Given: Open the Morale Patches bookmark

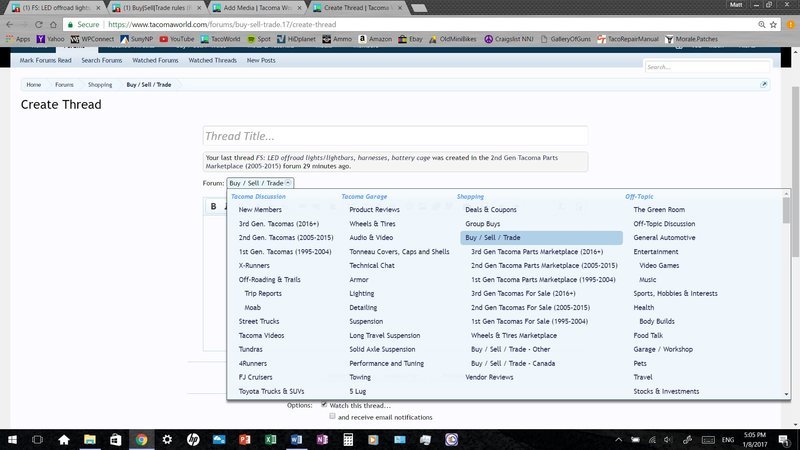Looking at the screenshot, I should [x=691, y=39].
